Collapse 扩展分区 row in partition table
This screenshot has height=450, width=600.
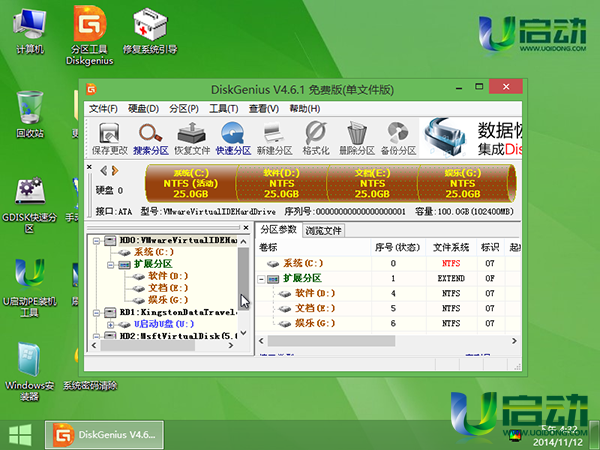tap(261, 279)
